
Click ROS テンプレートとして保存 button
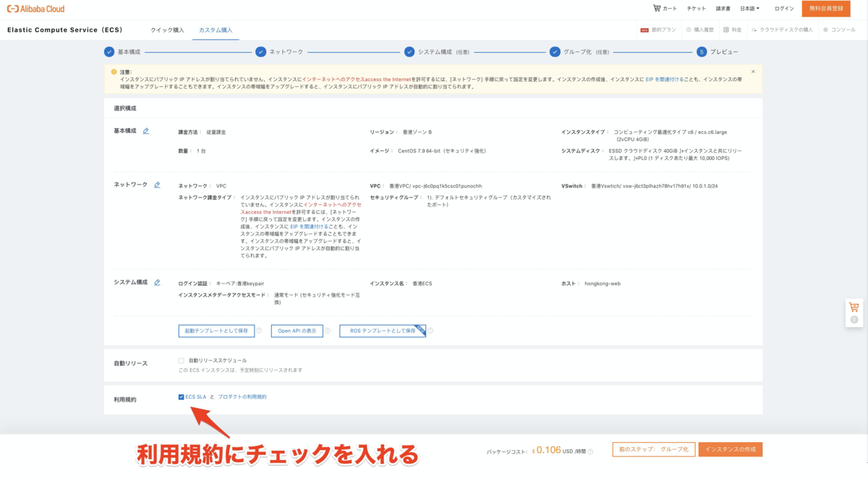point(383,331)
